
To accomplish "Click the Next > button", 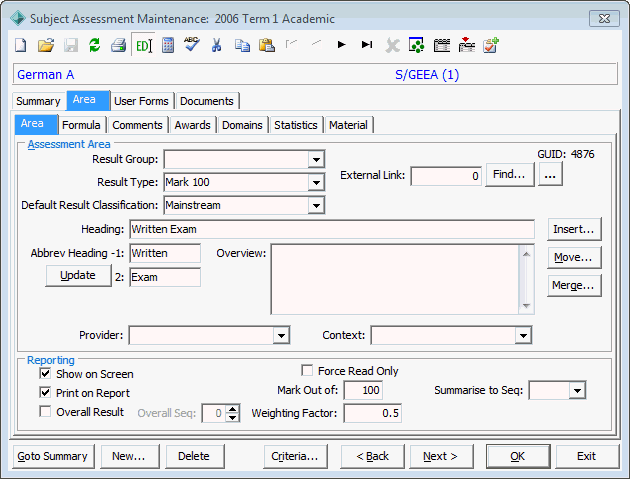I will (x=441, y=456).
